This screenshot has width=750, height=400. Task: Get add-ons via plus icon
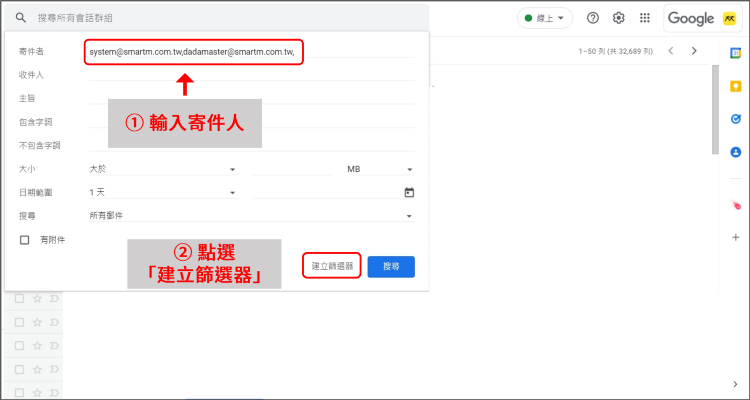point(736,237)
